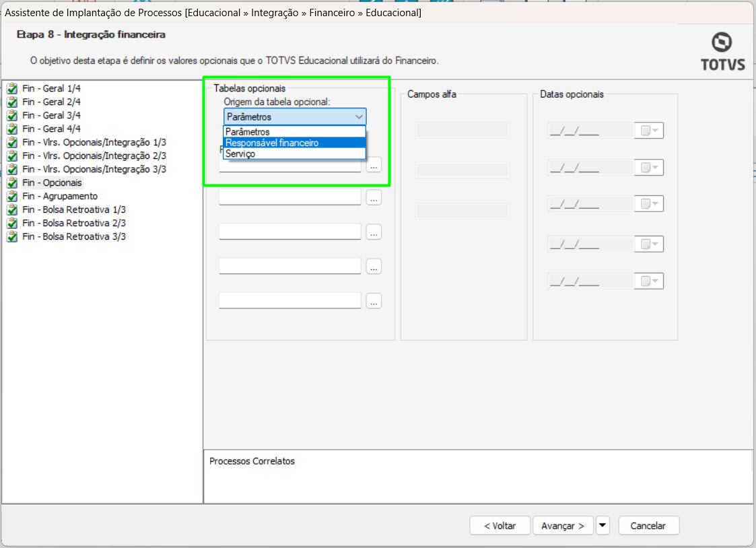Viewport: 756px width, 548px height.
Task: Choose Responsável financeiro from the dropdown list
Action: [x=295, y=143]
